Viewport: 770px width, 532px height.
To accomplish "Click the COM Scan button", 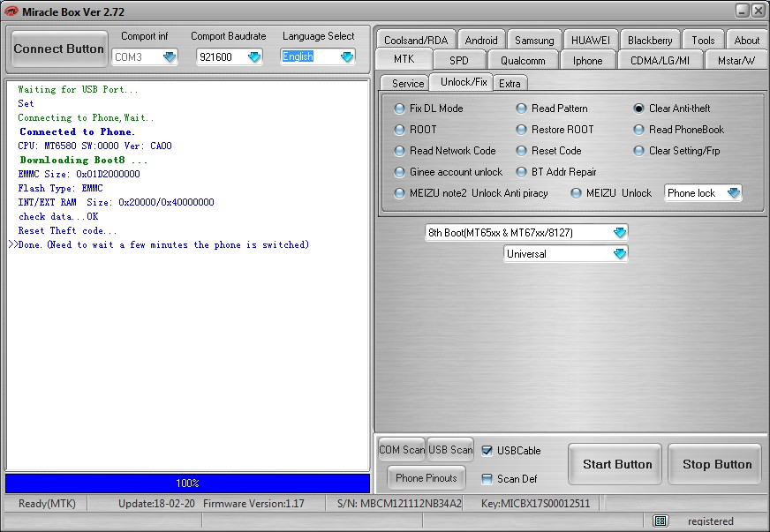I will (402, 450).
